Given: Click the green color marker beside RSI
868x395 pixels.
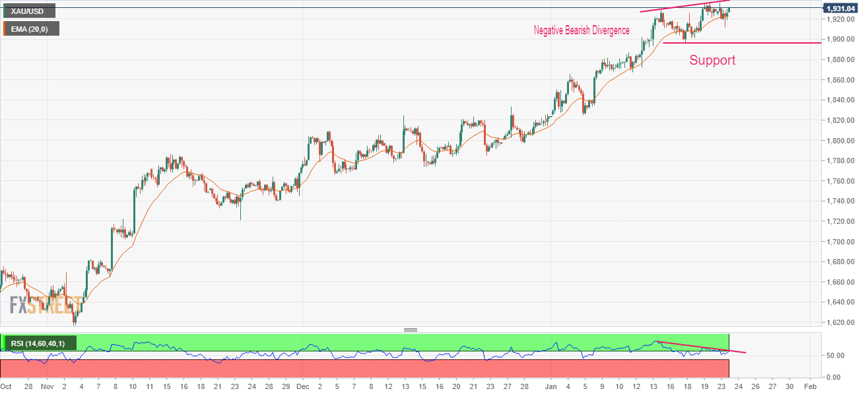Looking at the screenshot, I should 5,343.
